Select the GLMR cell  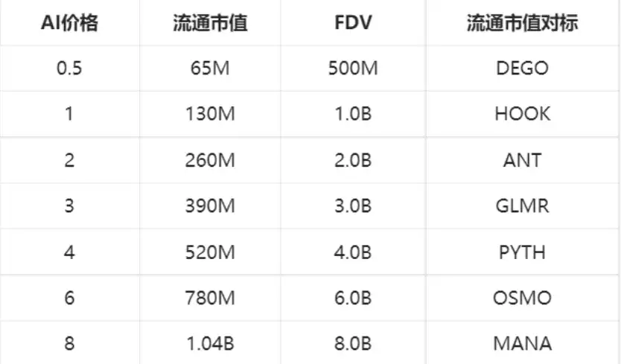[522, 206]
